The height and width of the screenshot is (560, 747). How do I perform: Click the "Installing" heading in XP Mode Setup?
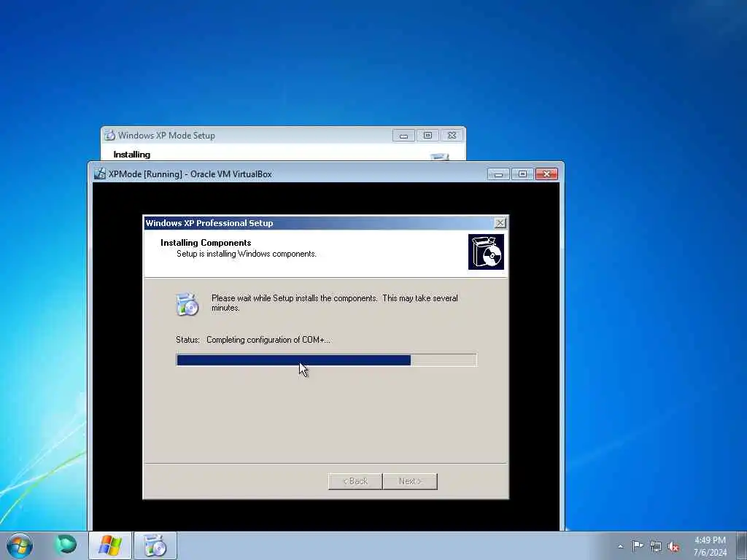[131, 155]
